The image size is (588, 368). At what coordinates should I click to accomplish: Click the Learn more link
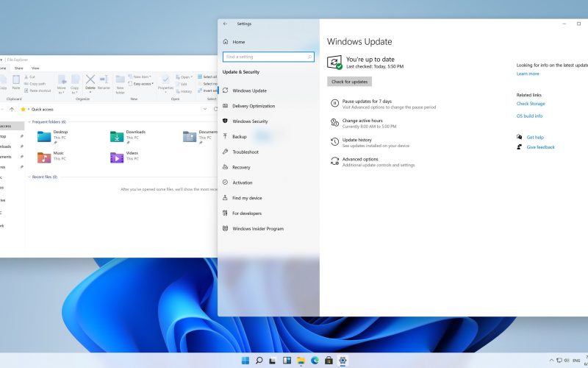pyautogui.click(x=528, y=74)
